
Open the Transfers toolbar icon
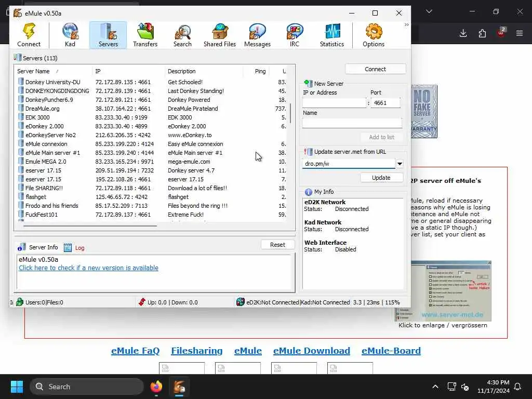[x=145, y=35]
